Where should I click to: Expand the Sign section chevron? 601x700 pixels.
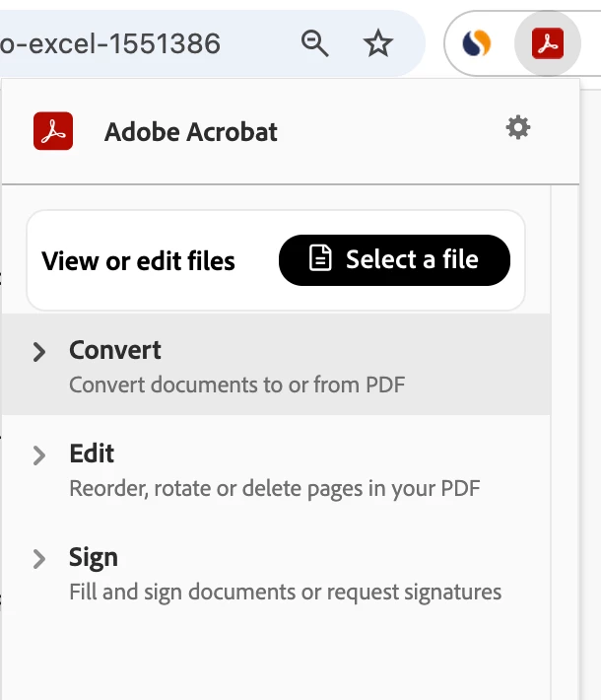[39, 559]
